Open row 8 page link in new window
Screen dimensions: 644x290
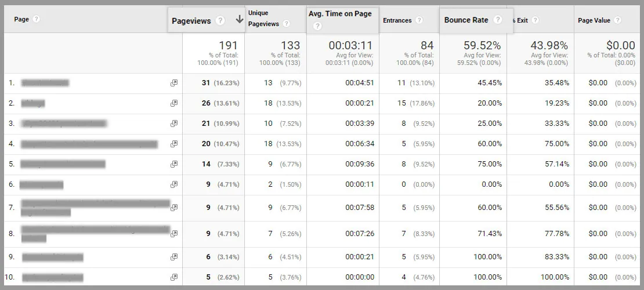(174, 234)
